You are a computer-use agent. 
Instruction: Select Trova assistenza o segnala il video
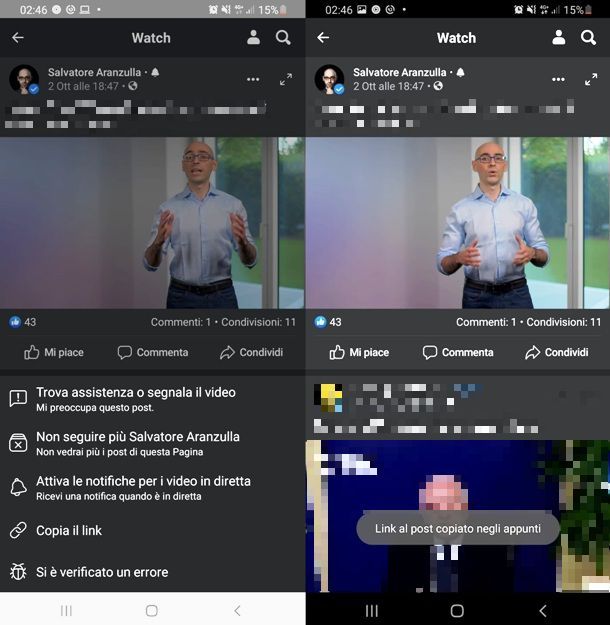pos(152,399)
